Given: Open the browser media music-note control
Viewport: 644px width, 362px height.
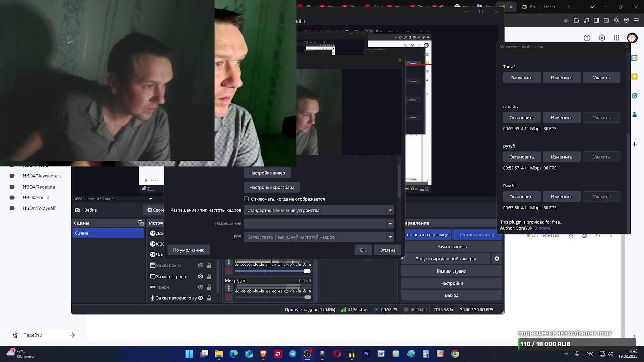Looking at the screenshot, I should click(586, 21).
